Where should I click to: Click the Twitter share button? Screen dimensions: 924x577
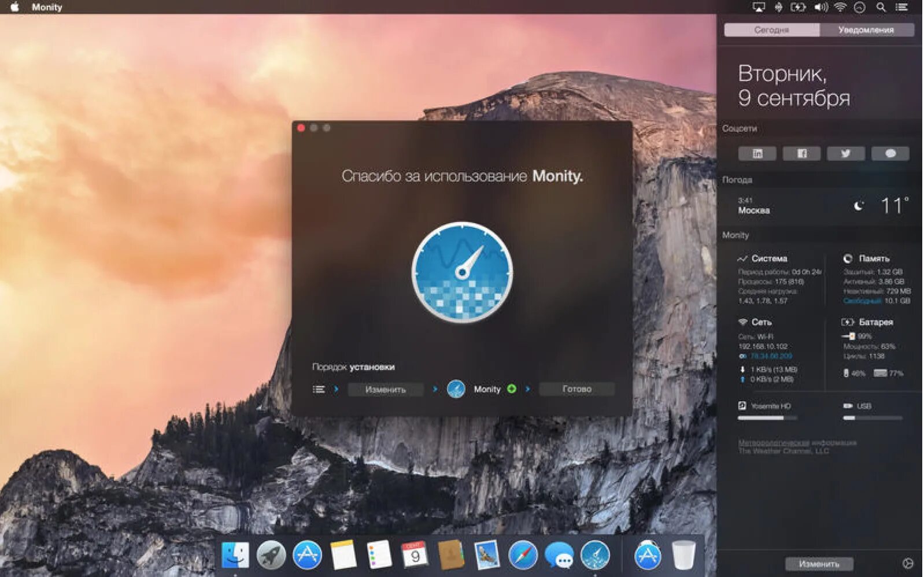coord(845,153)
